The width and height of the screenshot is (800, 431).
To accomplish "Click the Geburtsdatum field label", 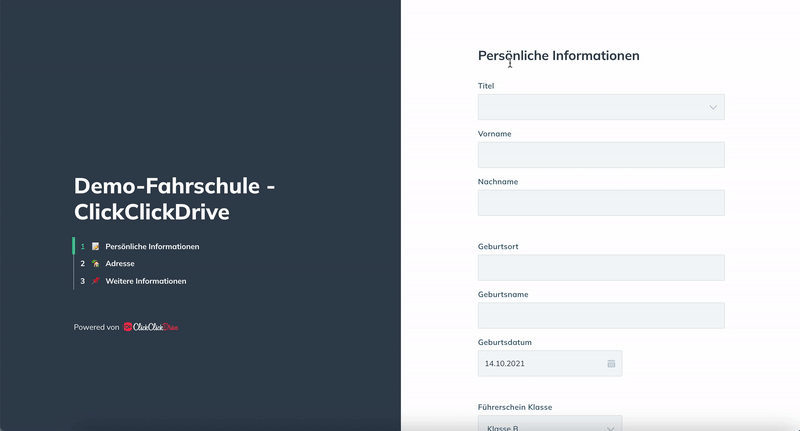I will [505, 342].
